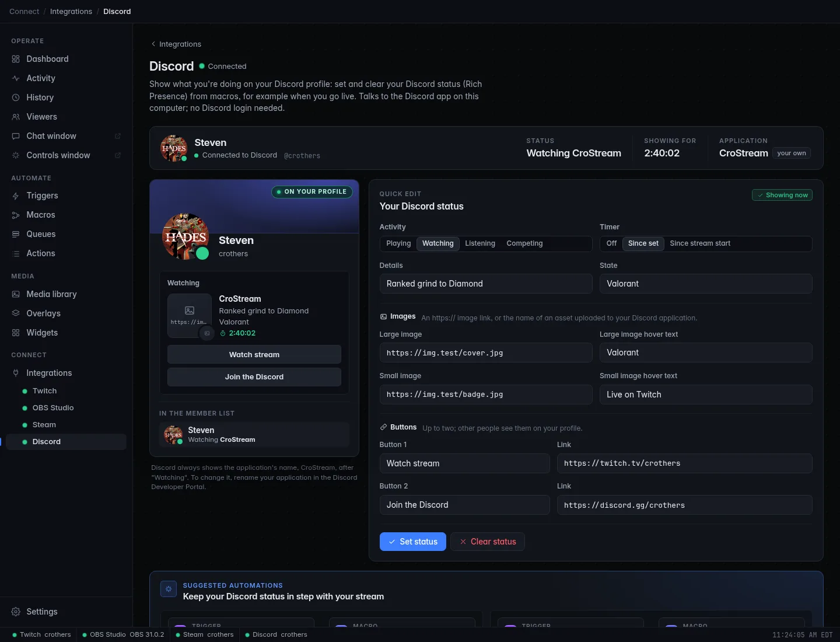Click the Settings gear icon
This screenshot has height=642, width=840.
click(16, 612)
